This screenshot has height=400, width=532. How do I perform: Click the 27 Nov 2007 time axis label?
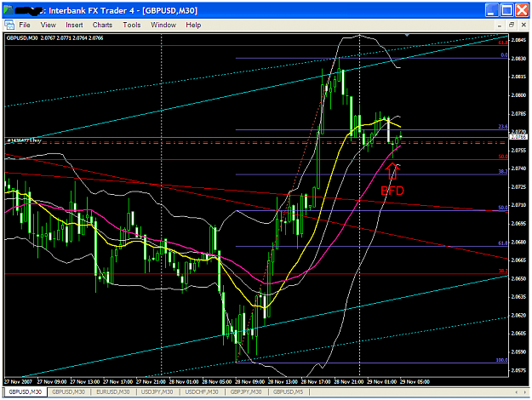tap(18, 381)
